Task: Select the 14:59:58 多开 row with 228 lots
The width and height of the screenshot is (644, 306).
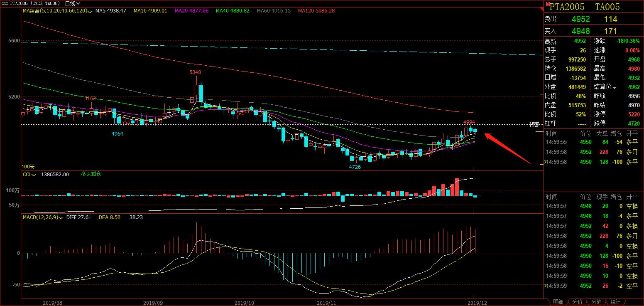Action: tap(594, 152)
